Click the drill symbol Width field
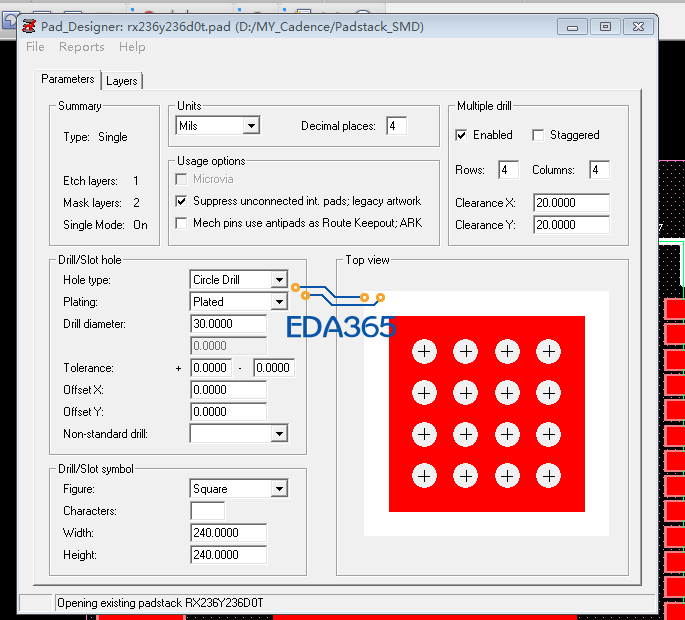This screenshot has height=620, width=685. pyautogui.click(x=228, y=533)
